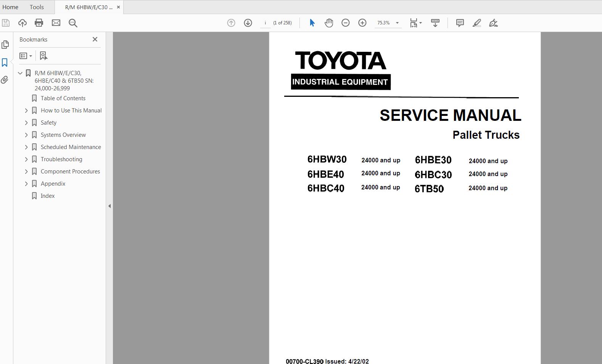Select the root R/M 6HBW/E/C30 bookmark title
The height and width of the screenshot is (364, 602).
tap(64, 81)
